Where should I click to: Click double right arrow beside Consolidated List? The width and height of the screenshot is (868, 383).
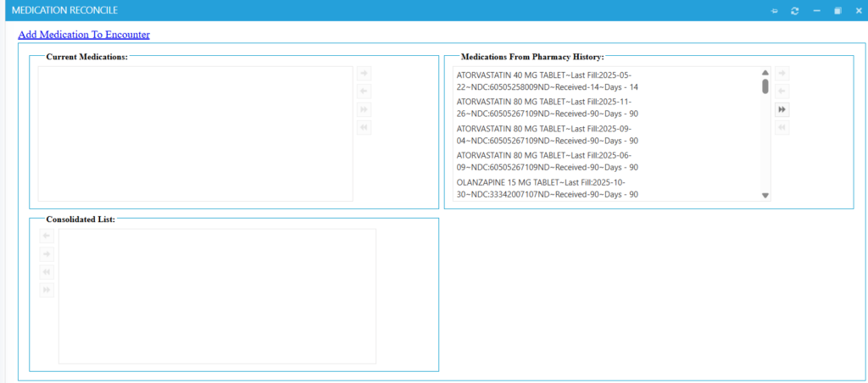[x=47, y=290]
